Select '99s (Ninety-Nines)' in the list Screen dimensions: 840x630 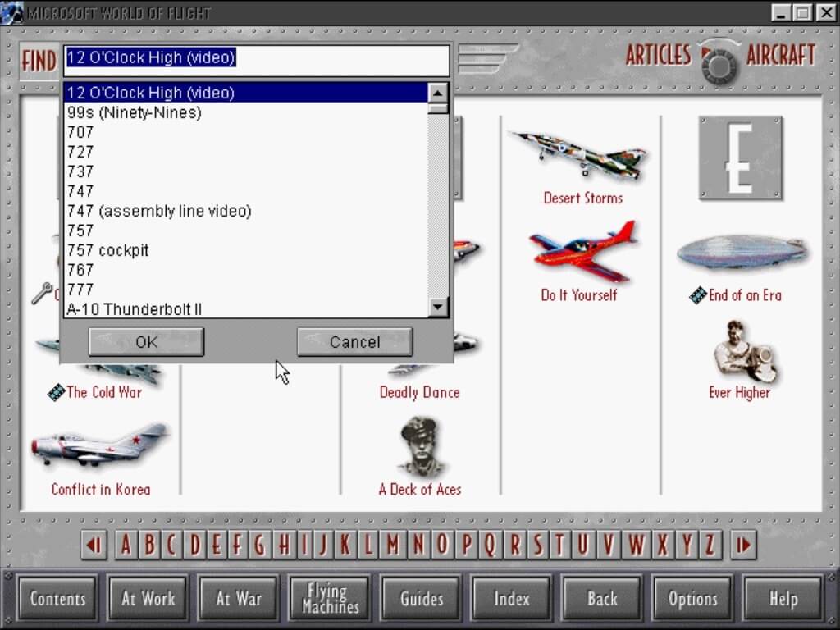pos(246,112)
